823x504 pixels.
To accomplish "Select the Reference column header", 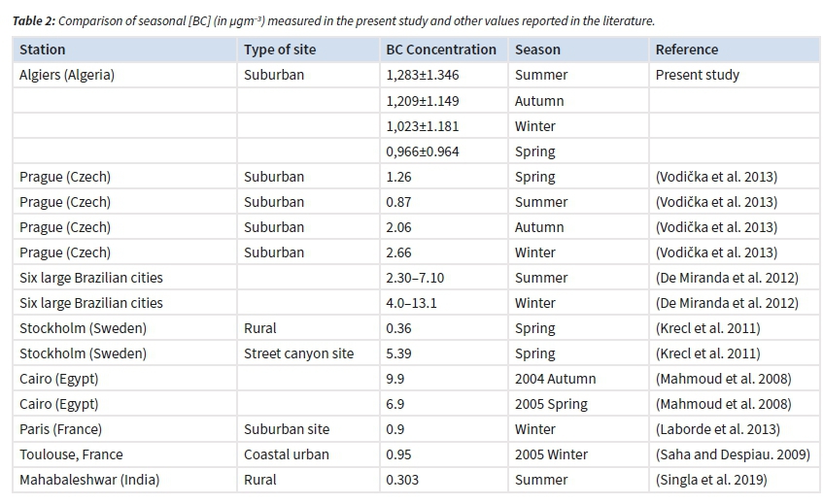I will click(687, 50).
